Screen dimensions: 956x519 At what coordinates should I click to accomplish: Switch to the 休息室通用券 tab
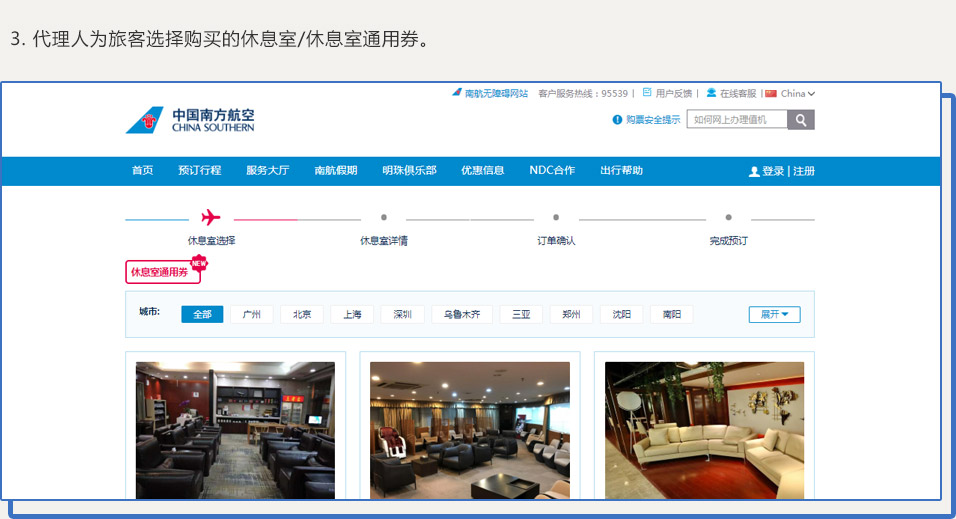[x=160, y=272]
